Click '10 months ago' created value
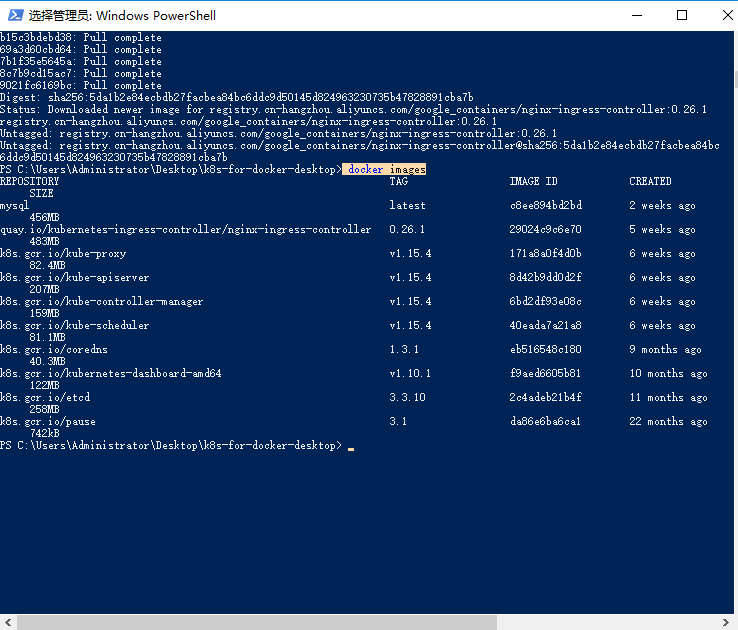The image size is (738, 630). [668, 374]
